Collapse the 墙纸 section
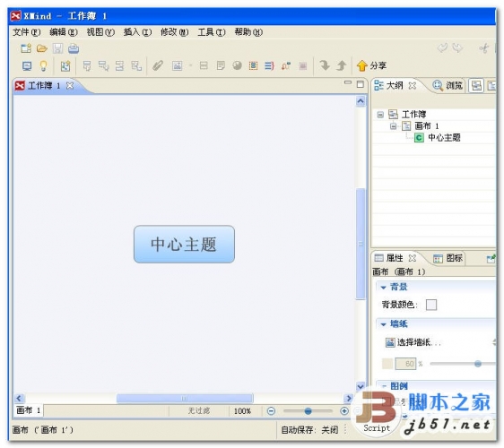Viewport: 504px width, 448px height. [384, 324]
